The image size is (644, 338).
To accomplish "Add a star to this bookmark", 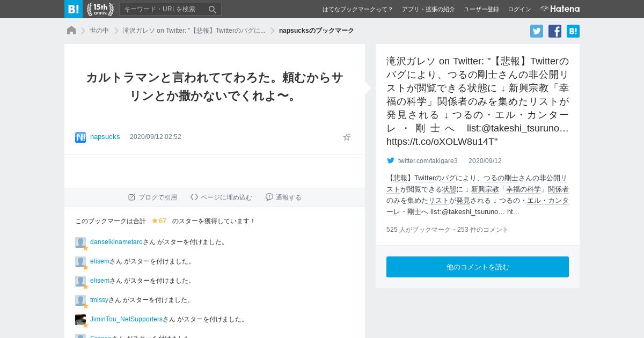I will (347, 137).
